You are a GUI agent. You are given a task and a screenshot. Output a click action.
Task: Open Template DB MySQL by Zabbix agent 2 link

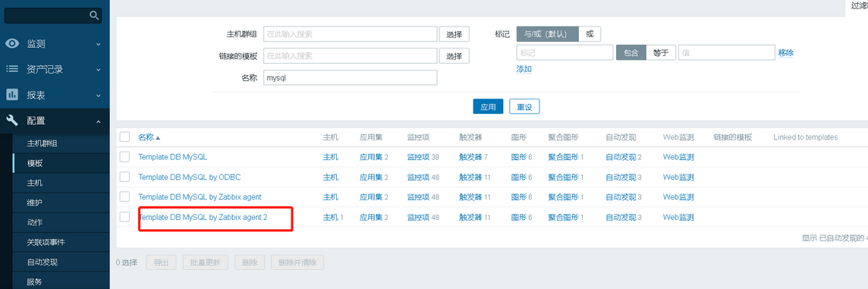point(203,217)
